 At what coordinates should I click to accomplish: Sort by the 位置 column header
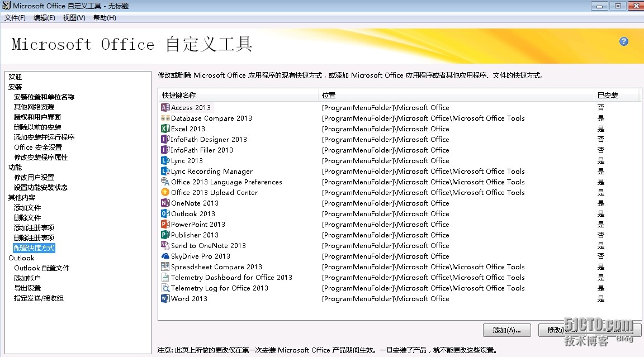pos(456,95)
